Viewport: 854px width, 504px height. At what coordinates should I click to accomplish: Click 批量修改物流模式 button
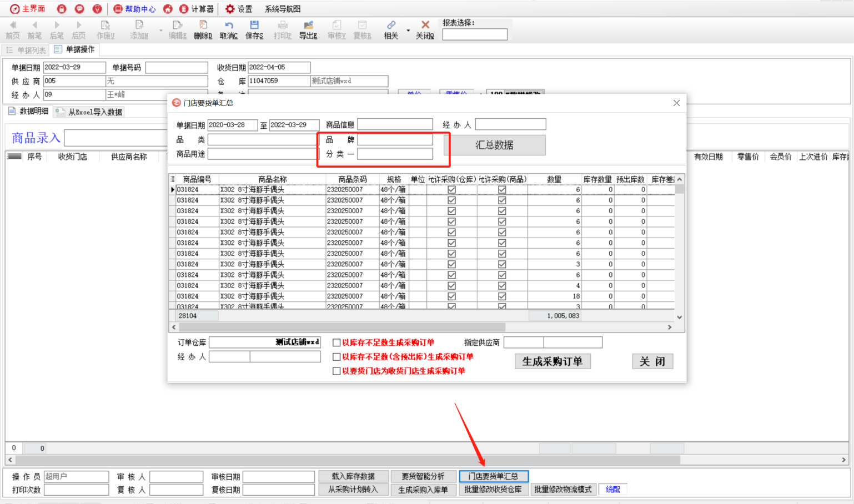point(563,490)
